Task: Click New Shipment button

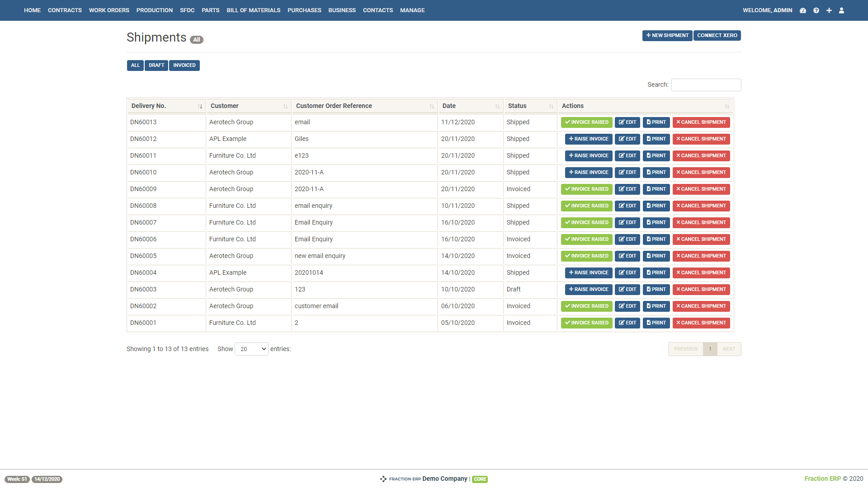Action: coord(667,36)
